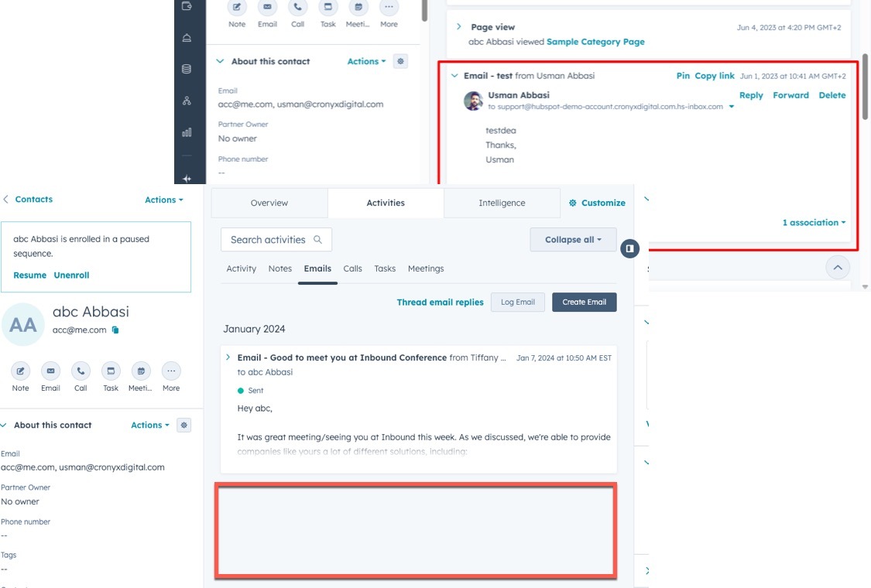
Task: Click the dark sidebar collapse icon beside Collapse all
Action: (630, 248)
